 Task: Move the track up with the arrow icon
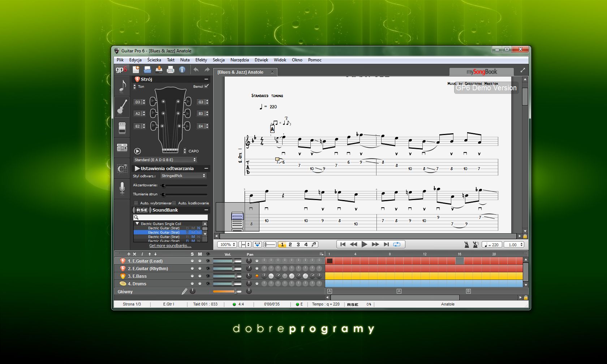point(150,254)
